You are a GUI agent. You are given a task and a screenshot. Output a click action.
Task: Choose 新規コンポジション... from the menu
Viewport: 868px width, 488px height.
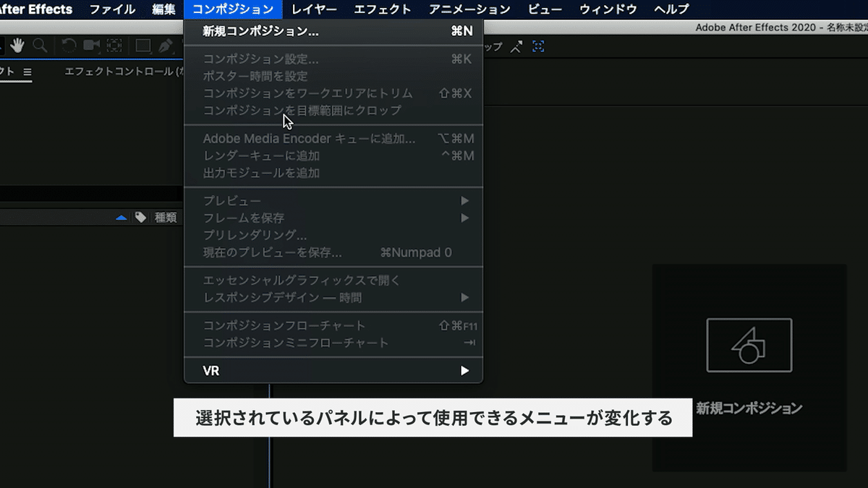(x=333, y=31)
